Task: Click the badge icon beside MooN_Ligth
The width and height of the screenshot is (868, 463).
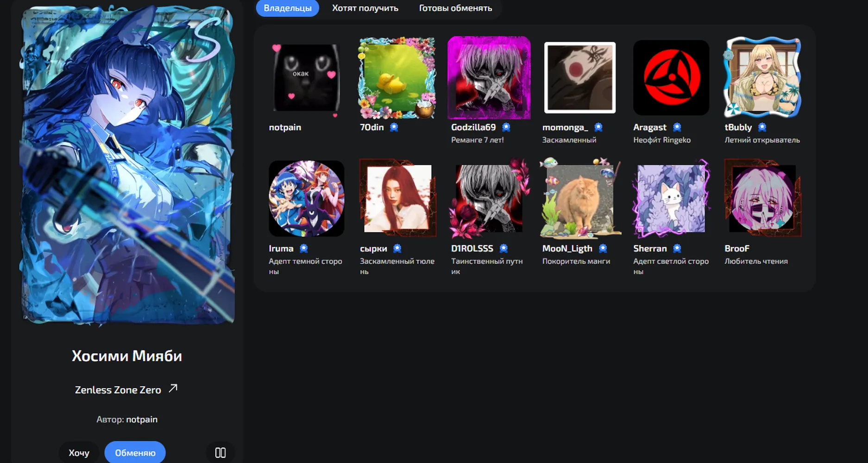Action: click(603, 248)
